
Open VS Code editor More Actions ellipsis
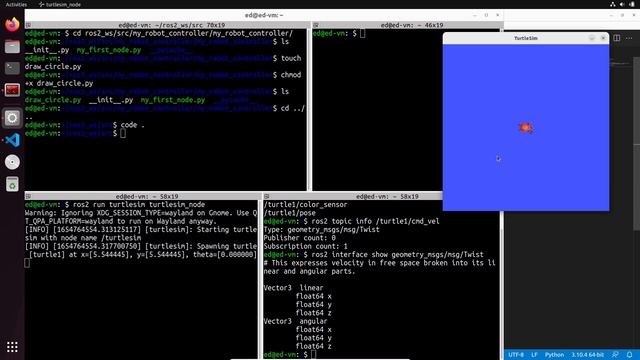tap(629, 38)
